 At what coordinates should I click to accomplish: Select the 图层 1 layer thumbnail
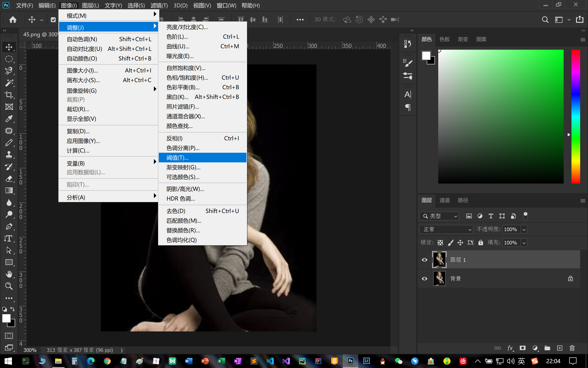click(439, 260)
